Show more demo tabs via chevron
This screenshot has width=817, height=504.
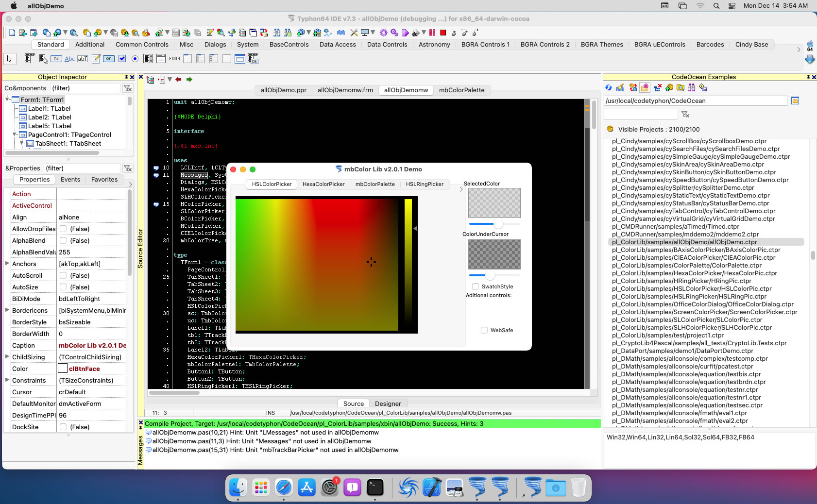[461, 190]
